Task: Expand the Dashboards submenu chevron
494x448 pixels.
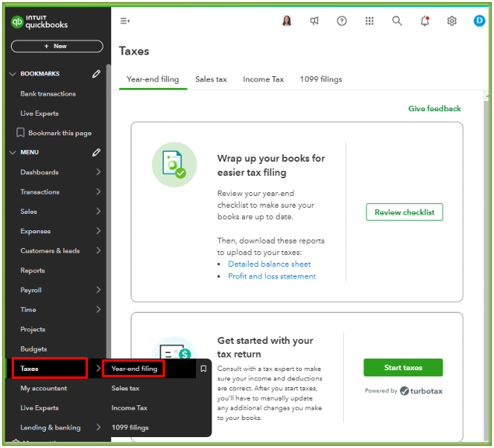Action: (x=98, y=172)
